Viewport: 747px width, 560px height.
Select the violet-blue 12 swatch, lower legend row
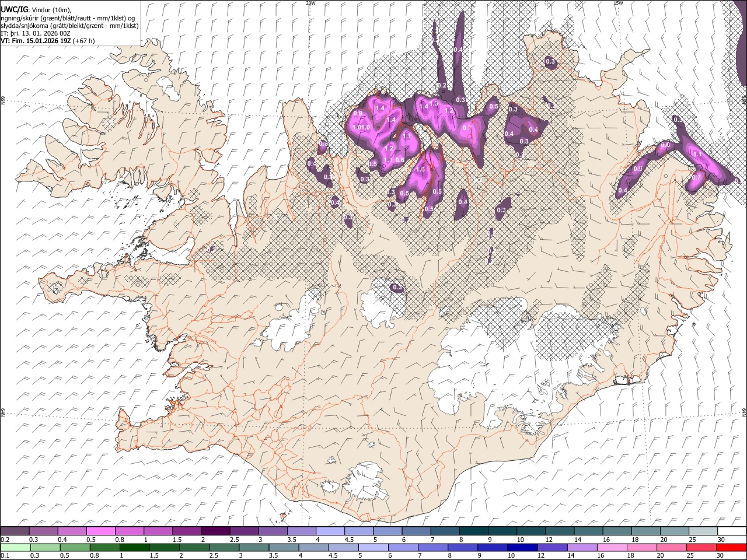(552, 547)
